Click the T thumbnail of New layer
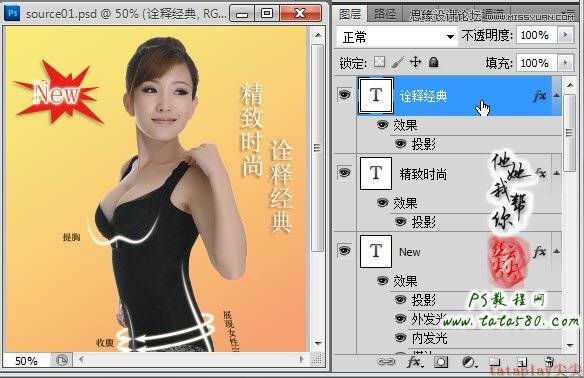 point(376,251)
